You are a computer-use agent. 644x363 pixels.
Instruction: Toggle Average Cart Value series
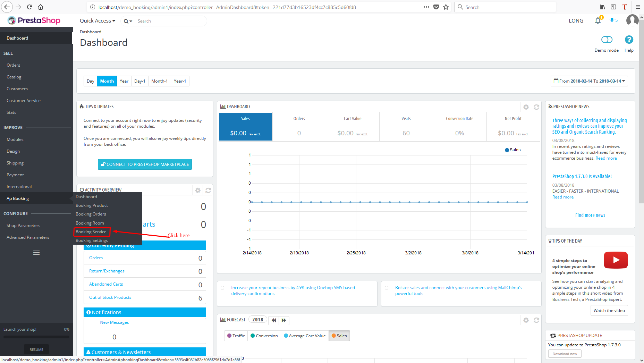305,336
